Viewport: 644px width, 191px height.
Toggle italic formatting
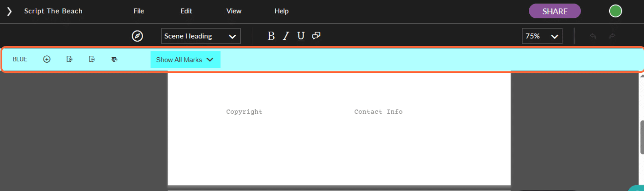click(286, 36)
